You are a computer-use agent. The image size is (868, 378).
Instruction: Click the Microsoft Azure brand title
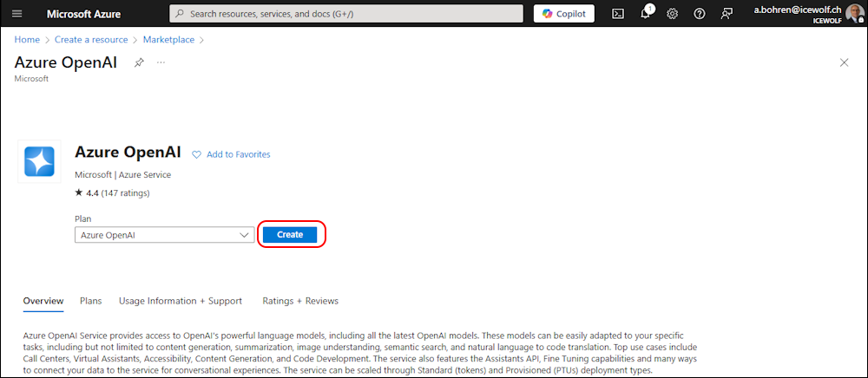83,14
